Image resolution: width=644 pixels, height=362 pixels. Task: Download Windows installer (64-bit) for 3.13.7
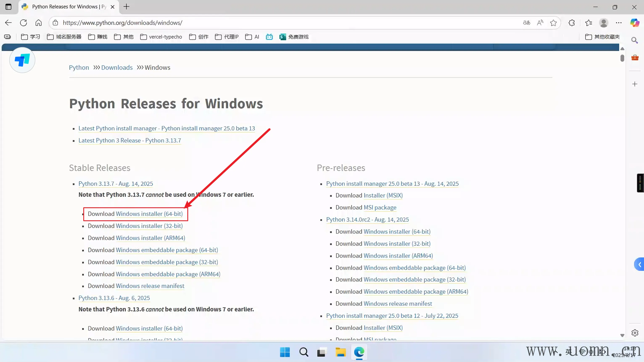pos(149,214)
